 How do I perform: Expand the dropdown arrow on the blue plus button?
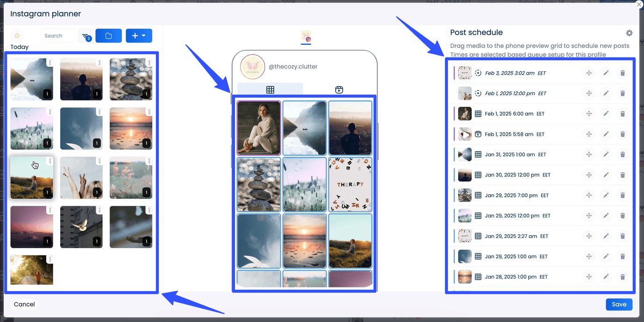pyautogui.click(x=144, y=35)
